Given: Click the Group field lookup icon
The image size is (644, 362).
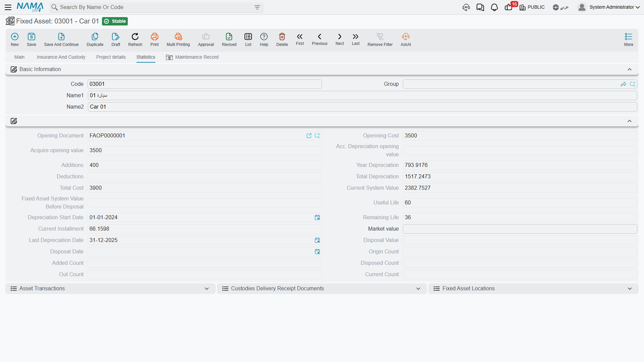Looking at the screenshot, I should tap(633, 84).
